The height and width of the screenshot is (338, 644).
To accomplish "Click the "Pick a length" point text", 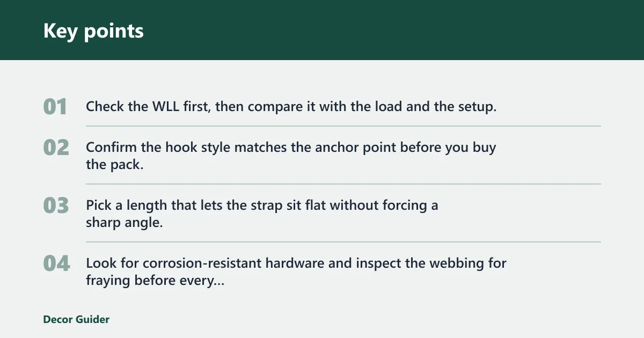I will (x=262, y=214).
